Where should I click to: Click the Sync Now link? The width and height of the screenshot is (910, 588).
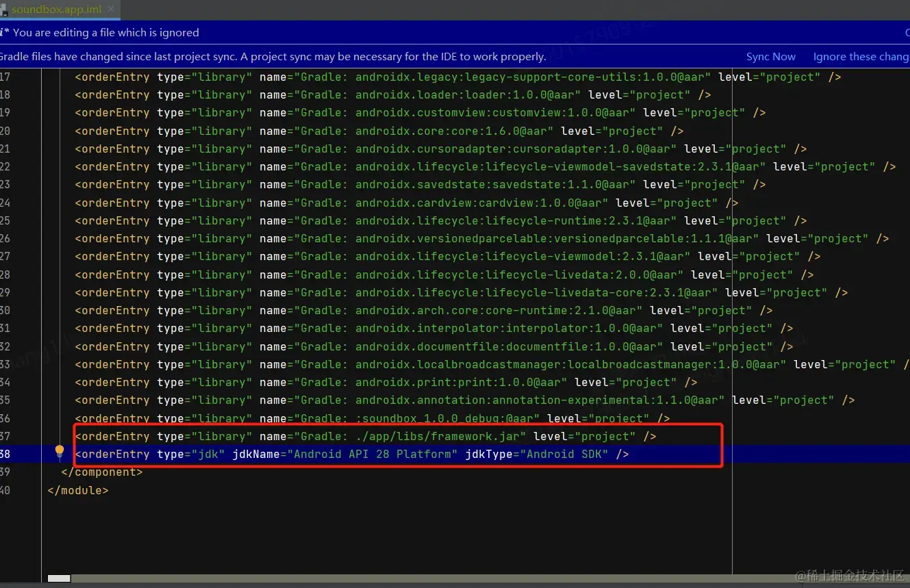click(770, 57)
